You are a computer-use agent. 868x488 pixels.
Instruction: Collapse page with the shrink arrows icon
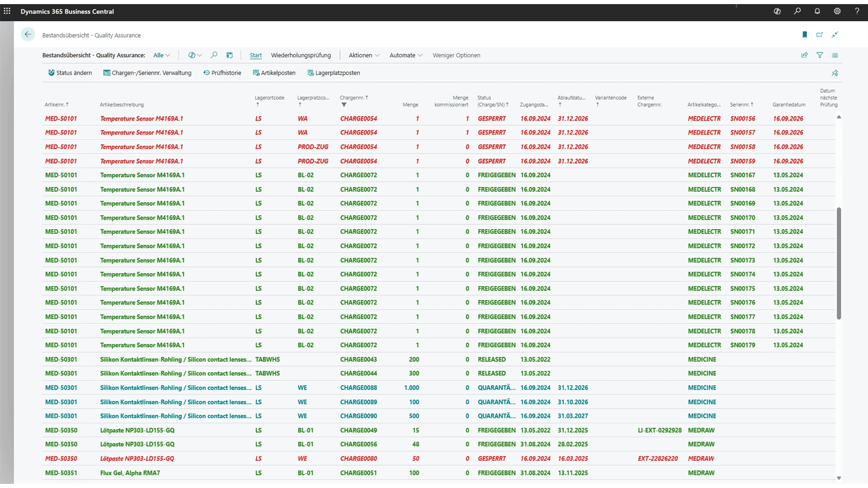[835, 35]
